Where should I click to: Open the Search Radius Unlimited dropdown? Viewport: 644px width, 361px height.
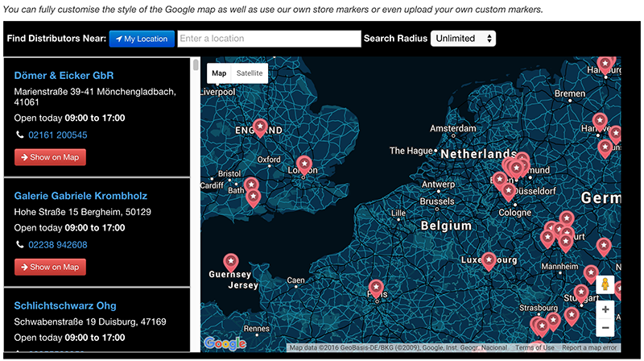(463, 39)
